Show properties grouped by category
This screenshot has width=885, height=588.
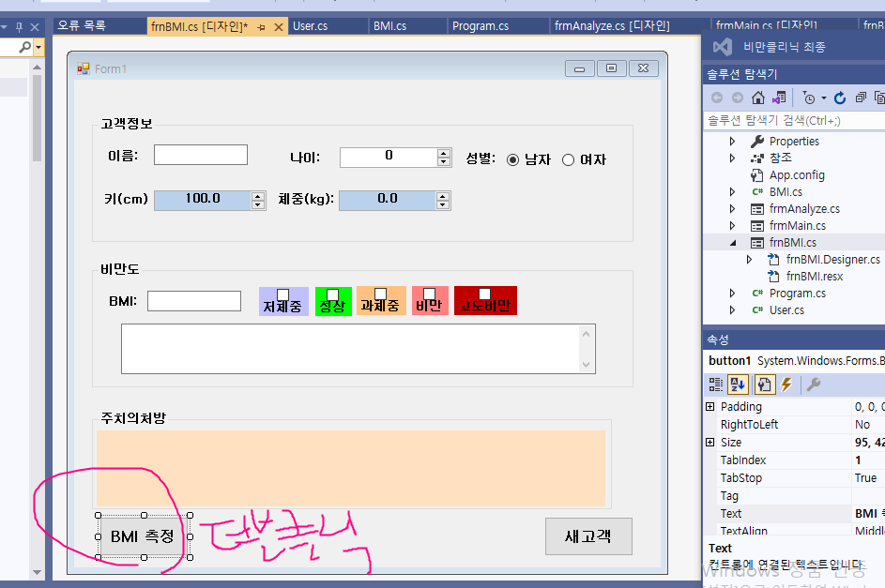click(x=716, y=384)
